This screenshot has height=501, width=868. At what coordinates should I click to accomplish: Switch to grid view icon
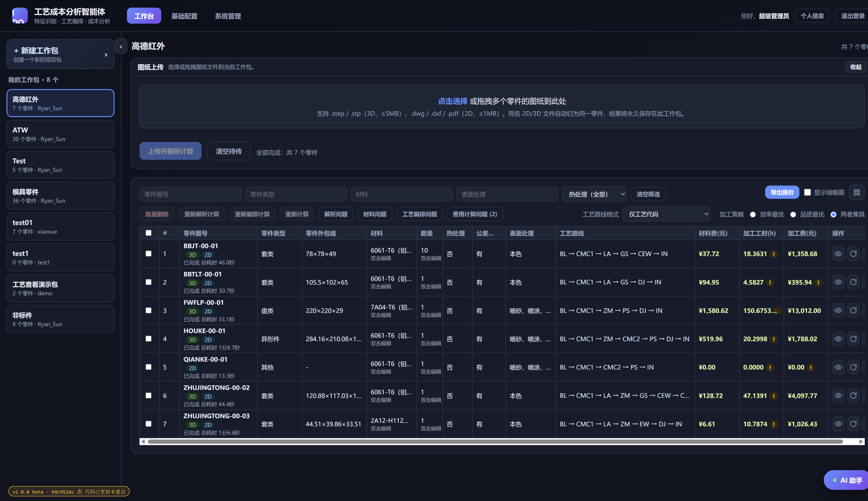click(857, 192)
